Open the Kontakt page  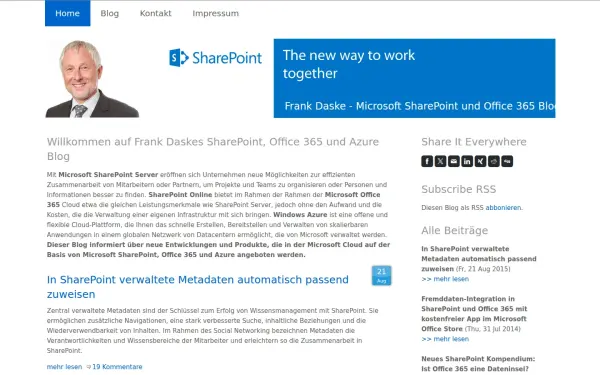pyautogui.click(x=156, y=13)
